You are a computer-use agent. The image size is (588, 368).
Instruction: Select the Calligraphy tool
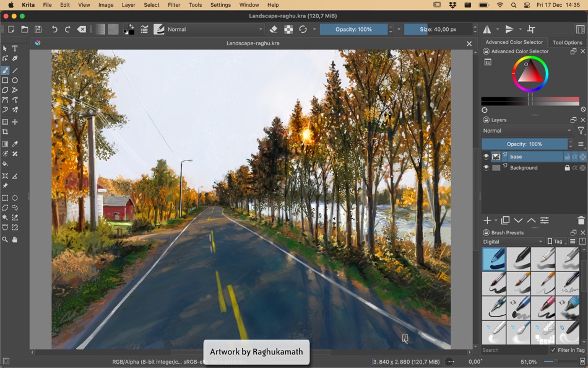tap(15, 58)
